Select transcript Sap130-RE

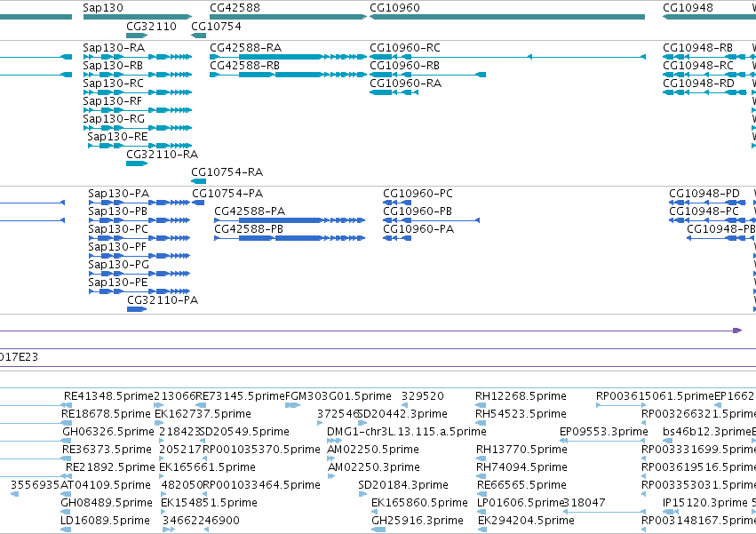coord(117,137)
